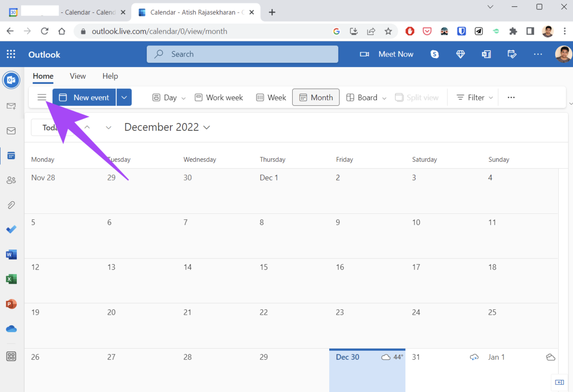
Task: Open To Do checkmark in sidebar
Action: point(11,229)
